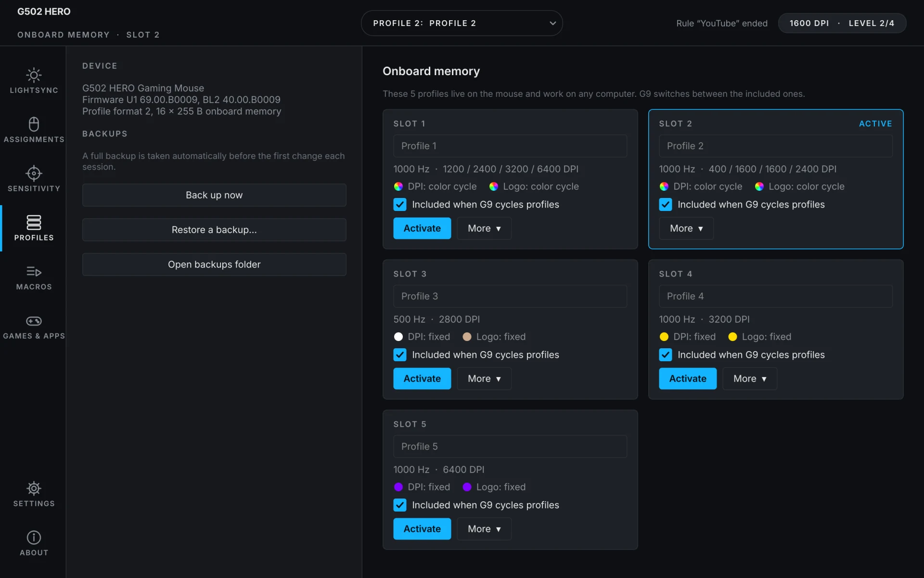The image size is (924, 578).
Task: Toggle Slot 4 included in G9 cycle
Action: 666,355
